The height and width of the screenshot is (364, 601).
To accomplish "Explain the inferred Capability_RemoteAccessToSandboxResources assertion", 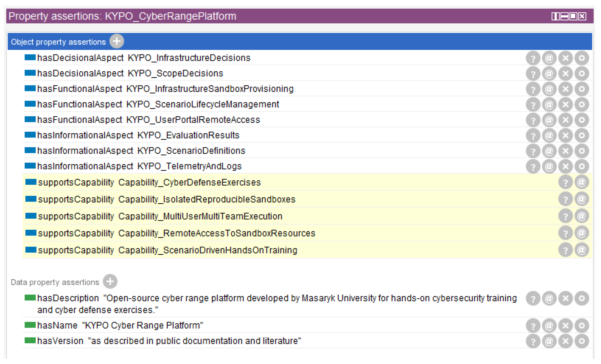I will click(x=566, y=233).
